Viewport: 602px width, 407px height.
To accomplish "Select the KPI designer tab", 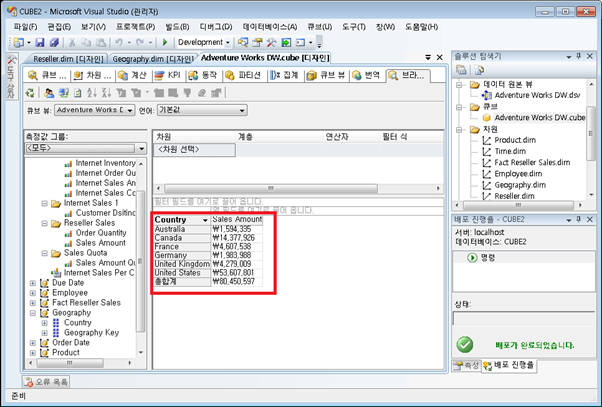I will 168,75.
